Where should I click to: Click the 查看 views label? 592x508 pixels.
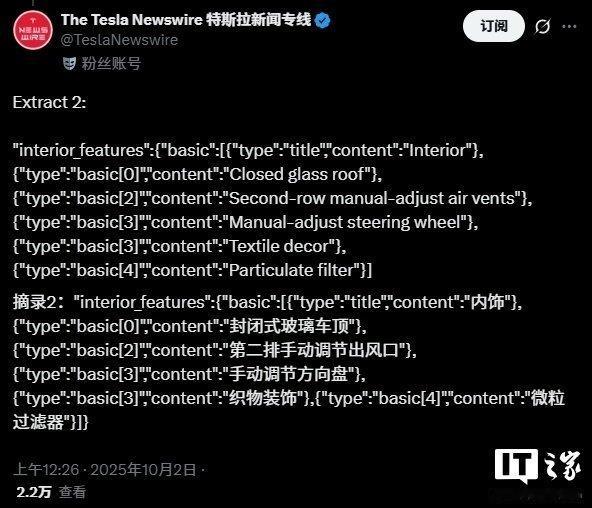(72, 492)
